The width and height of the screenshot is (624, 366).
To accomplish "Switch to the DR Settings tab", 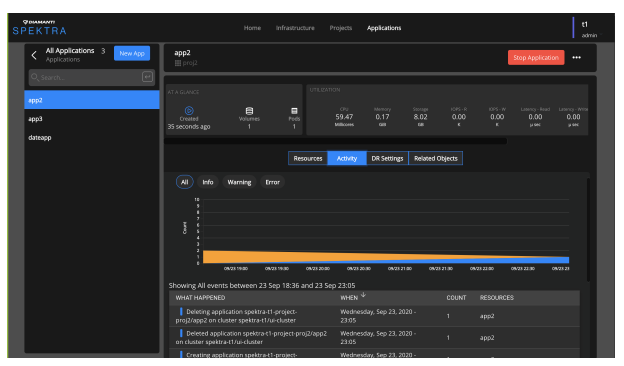I will pos(387,158).
